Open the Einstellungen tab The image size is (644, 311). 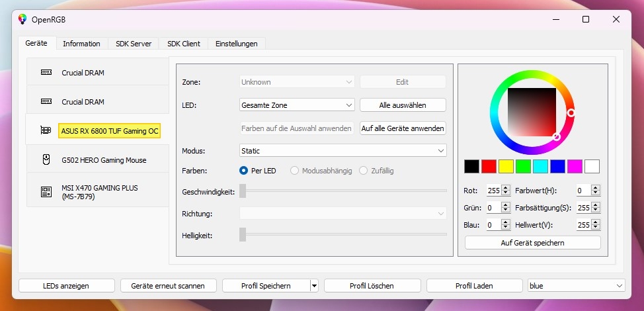click(x=237, y=44)
